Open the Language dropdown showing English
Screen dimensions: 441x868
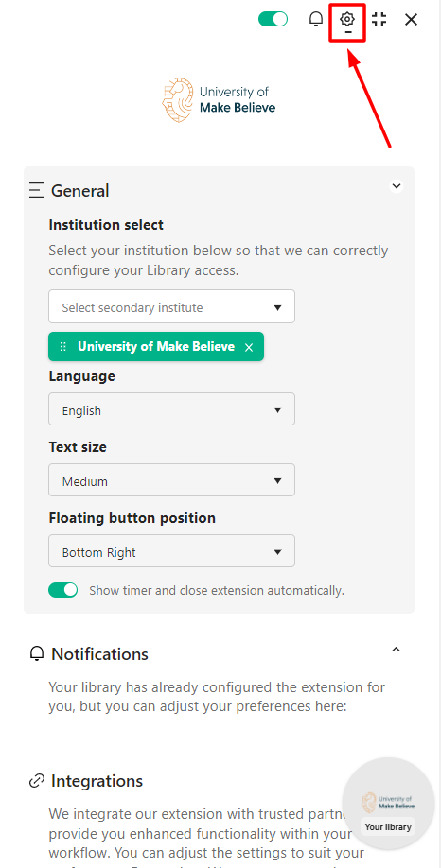(171, 409)
